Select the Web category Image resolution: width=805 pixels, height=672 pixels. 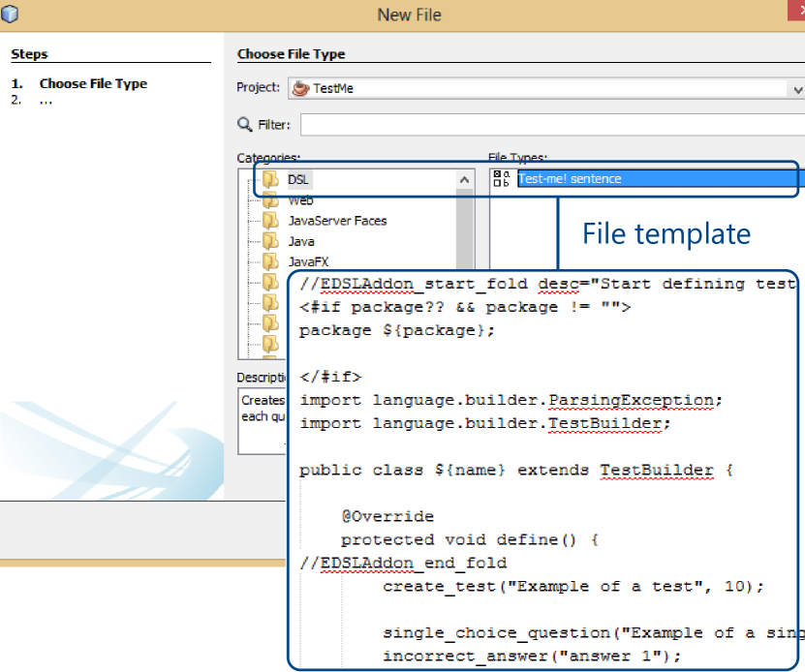[x=300, y=200]
